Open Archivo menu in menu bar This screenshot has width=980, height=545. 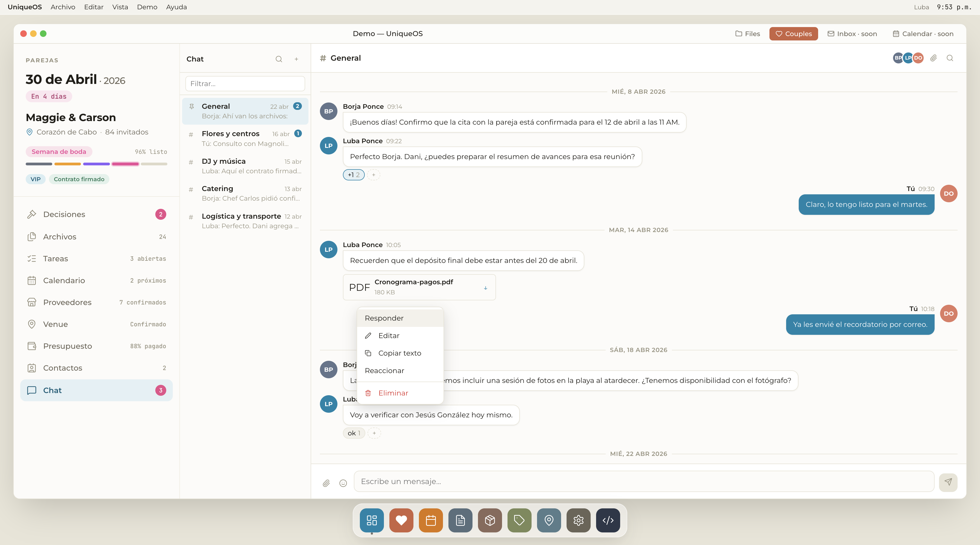point(63,7)
